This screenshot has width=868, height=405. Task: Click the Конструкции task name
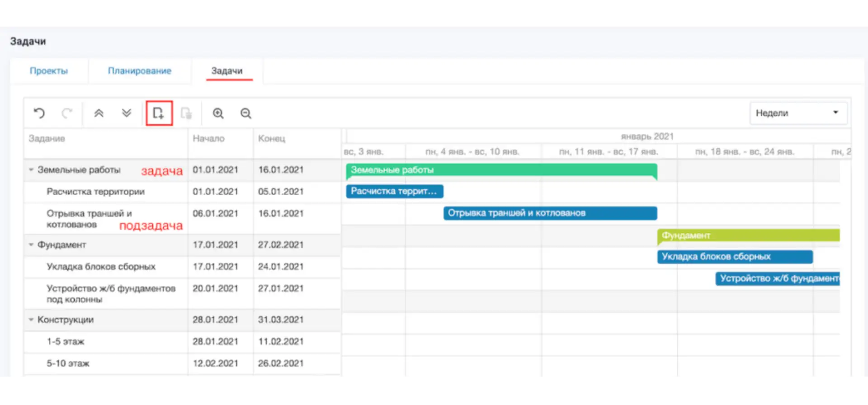(x=66, y=320)
